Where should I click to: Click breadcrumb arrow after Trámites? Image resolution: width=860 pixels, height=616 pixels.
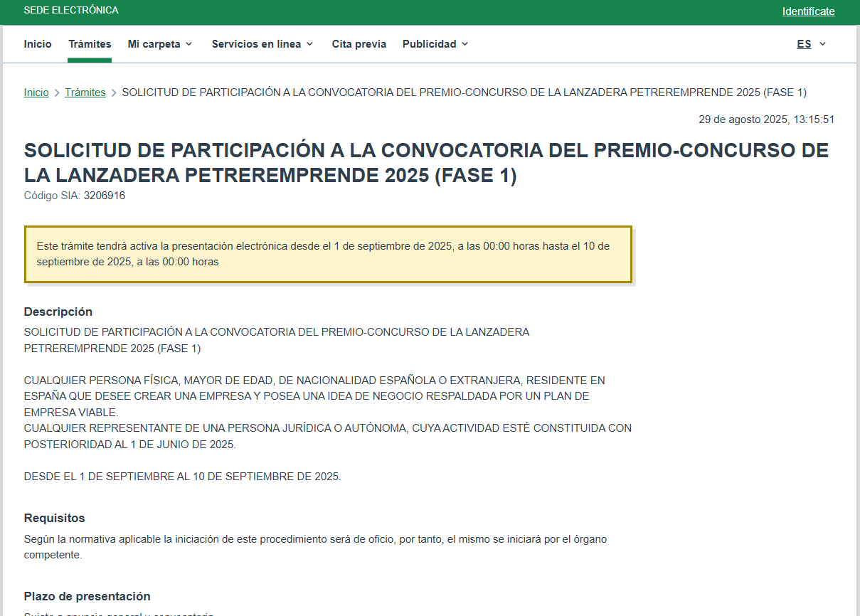pyautogui.click(x=114, y=93)
